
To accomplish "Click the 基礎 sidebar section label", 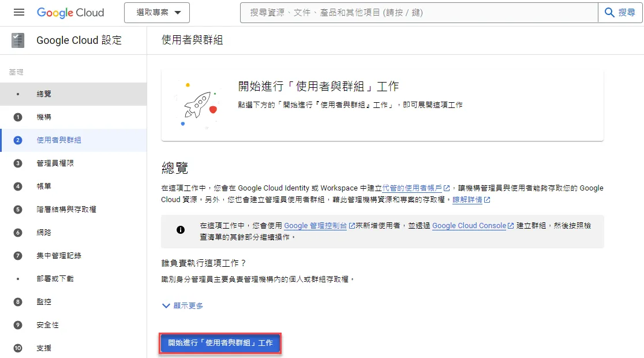I will point(16,72).
